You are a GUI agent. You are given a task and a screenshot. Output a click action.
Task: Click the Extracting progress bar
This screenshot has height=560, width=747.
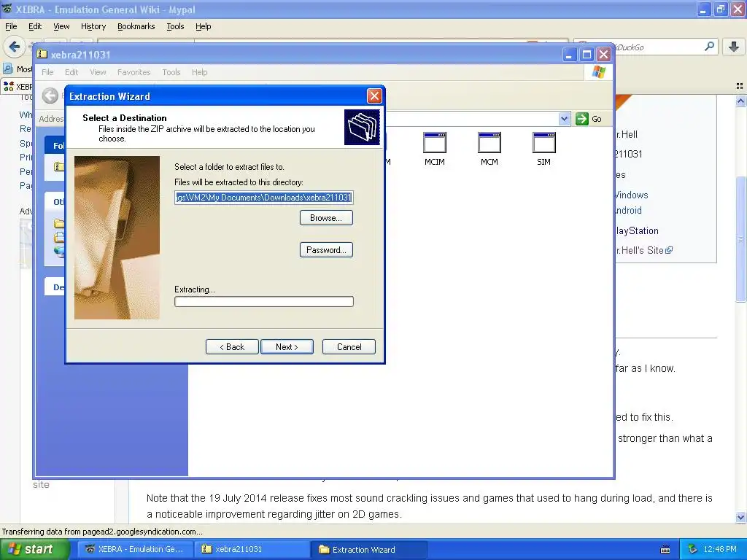(264, 301)
